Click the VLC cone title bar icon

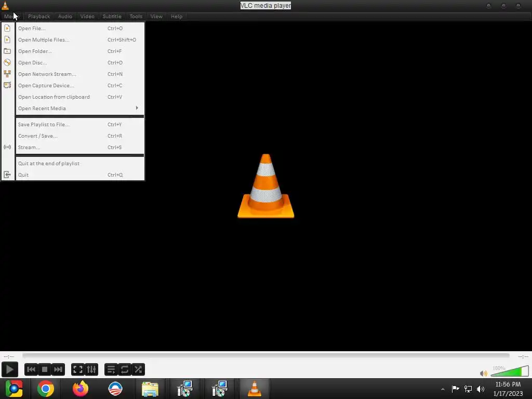point(5,5)
